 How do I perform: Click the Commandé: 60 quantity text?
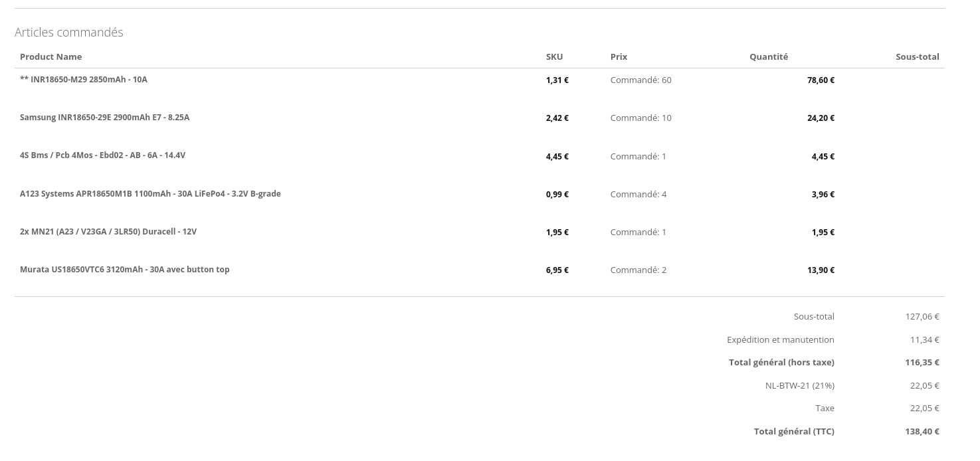click(641, 80)
